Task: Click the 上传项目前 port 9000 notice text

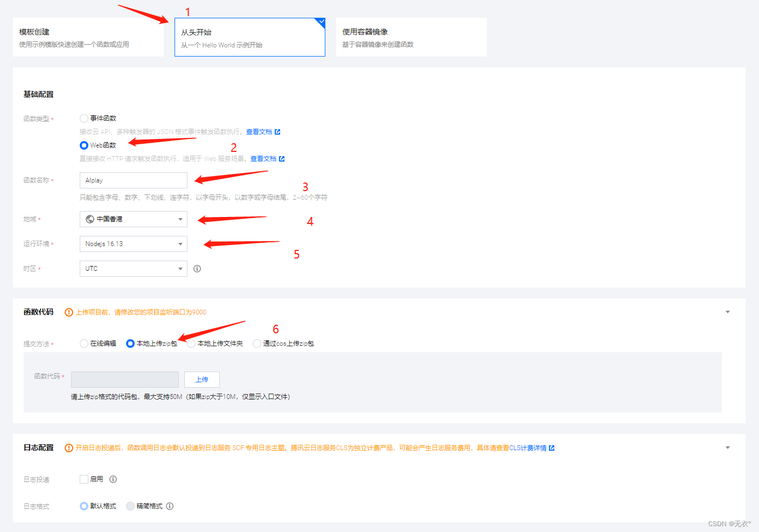Action: pos(141,312)
